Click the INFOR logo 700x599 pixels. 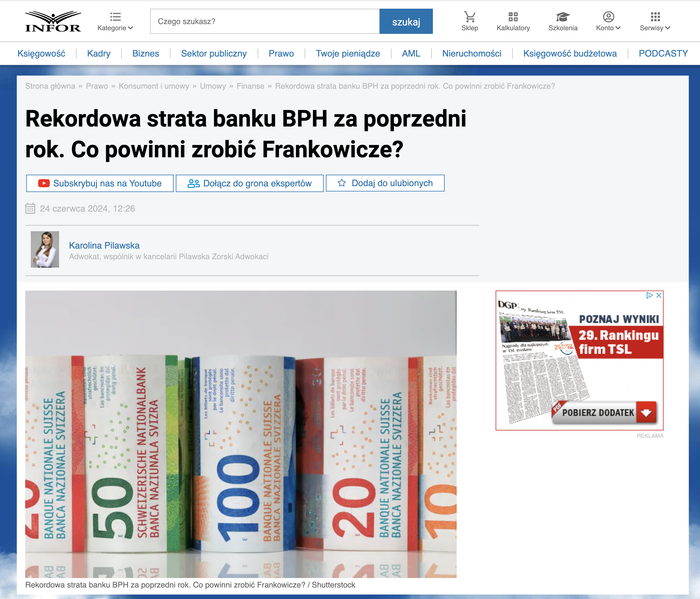[x=53, y=21]
